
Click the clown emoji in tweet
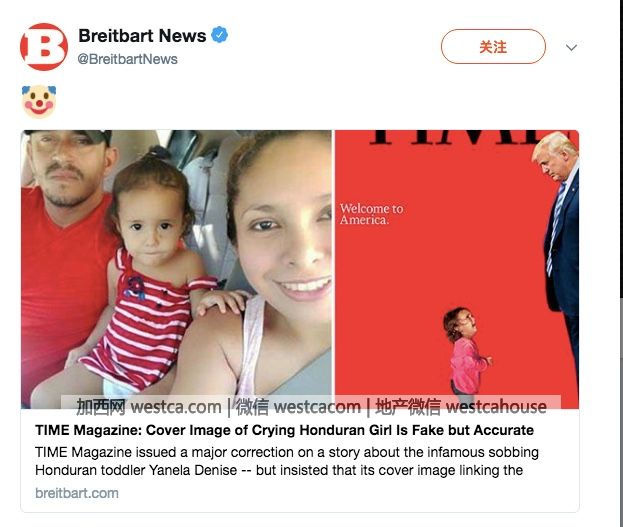[39, 101]
